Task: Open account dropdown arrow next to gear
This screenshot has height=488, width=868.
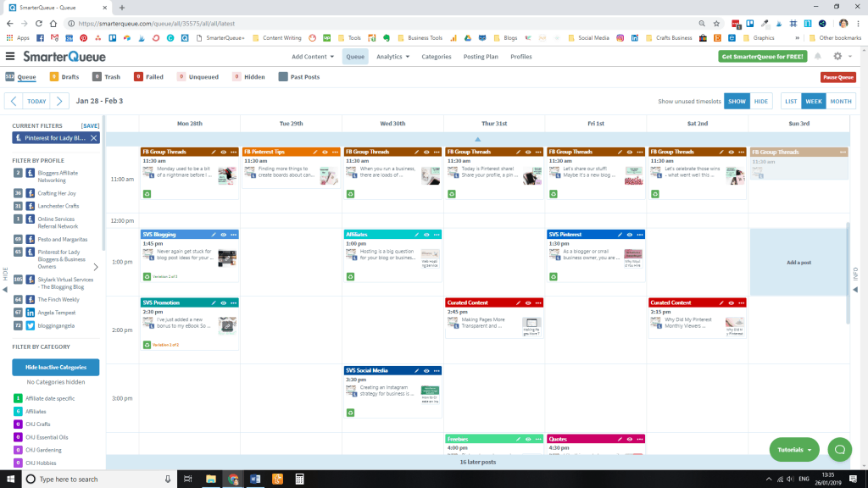Action: coord(850,57)
